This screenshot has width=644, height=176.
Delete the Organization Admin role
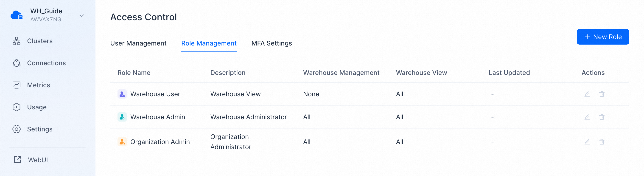(602, 142)
